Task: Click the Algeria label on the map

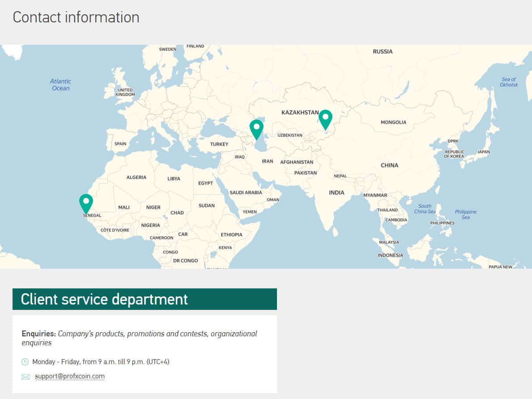Action: (x=136, y=177)
